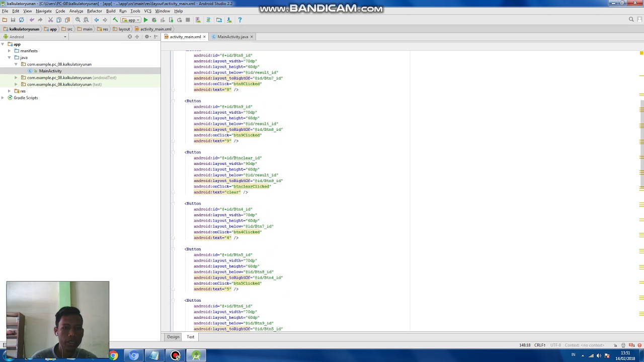This screenshot has width=644, height=362.
Task: Sync project with Gradle files icon
Action: (x=208, y=20)
